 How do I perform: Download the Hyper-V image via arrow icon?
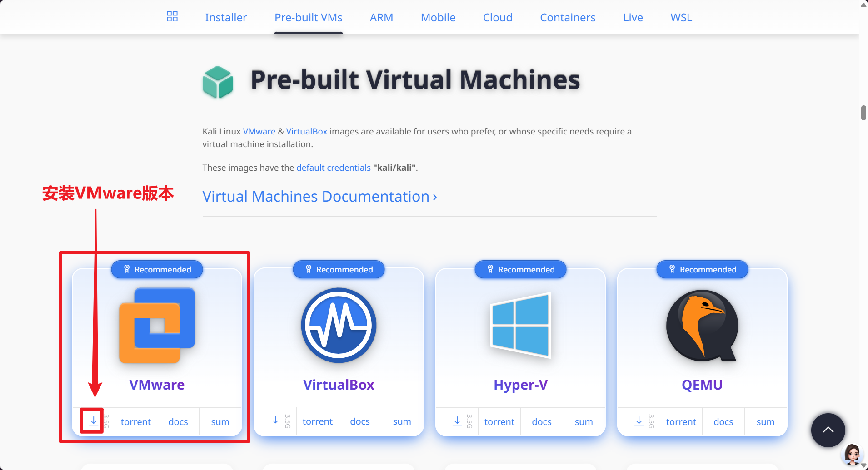[x=457, y=421]
